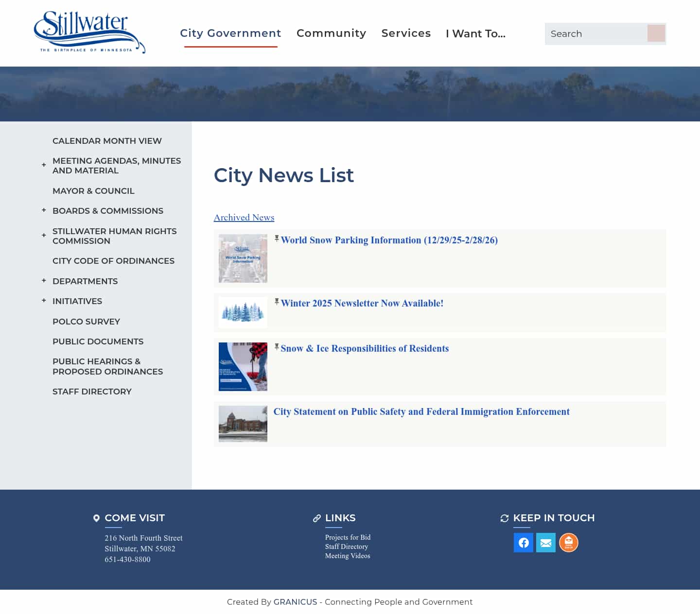The image size is (700, 614).
Task: Click the pushpin icon on World Snow Parking article
Action: pyautogui.click(x=277, y=238)
